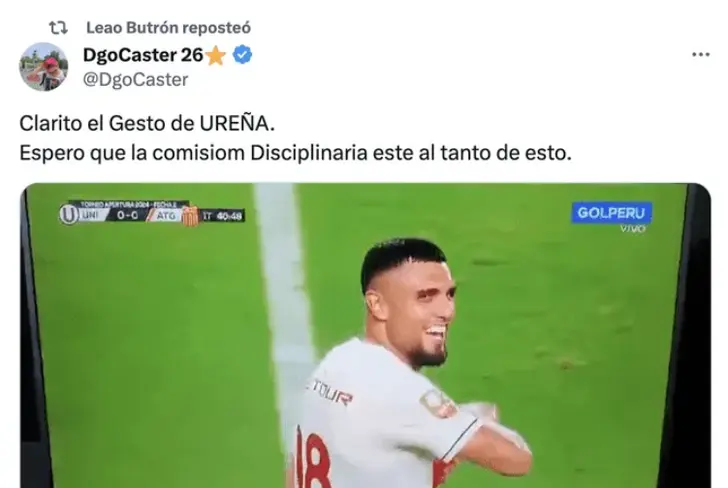This screenshot has height=488, width=728.
Task: Click the 0-0 score on the scoreboard
Action: (127, 215)
